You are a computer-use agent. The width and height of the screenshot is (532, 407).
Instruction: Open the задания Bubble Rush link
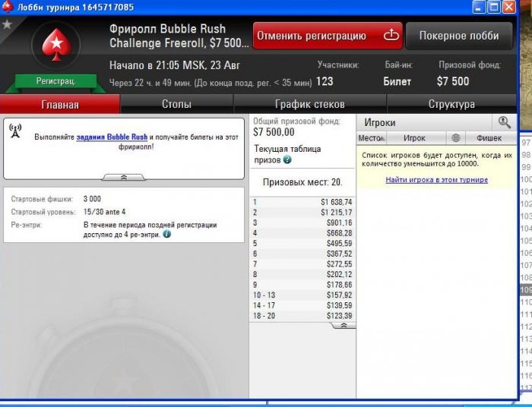[112, 137]
